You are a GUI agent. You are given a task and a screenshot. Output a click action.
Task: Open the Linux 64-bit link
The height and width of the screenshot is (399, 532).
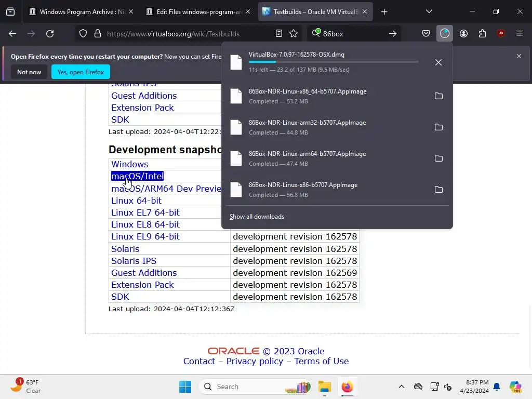[137, 201]
